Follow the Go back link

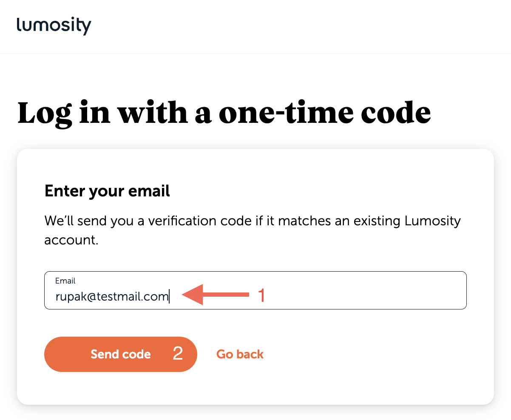tap(240, 354)
